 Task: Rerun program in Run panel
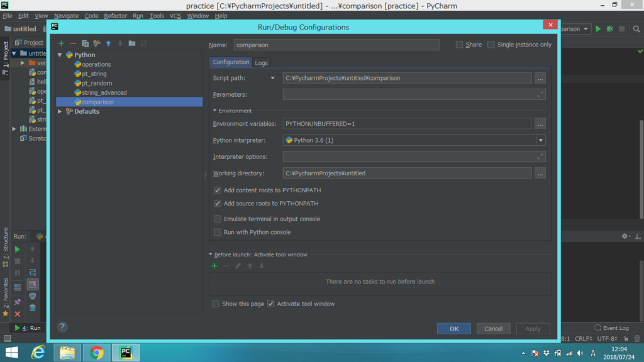point(17,249)
